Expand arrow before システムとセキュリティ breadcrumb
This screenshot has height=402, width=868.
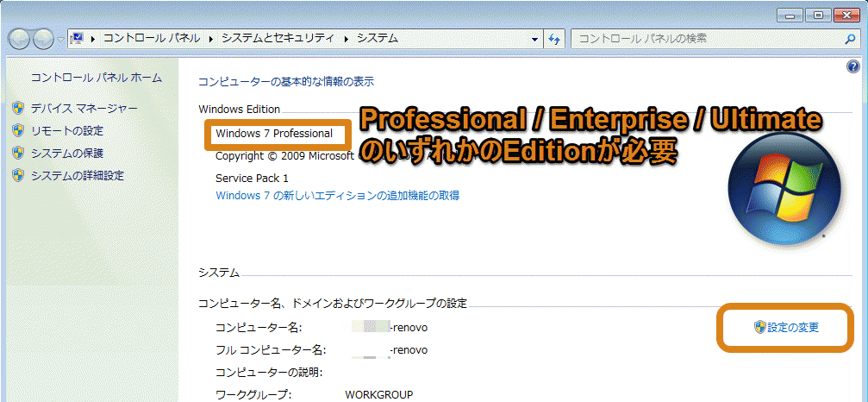[x=211, y=39]
